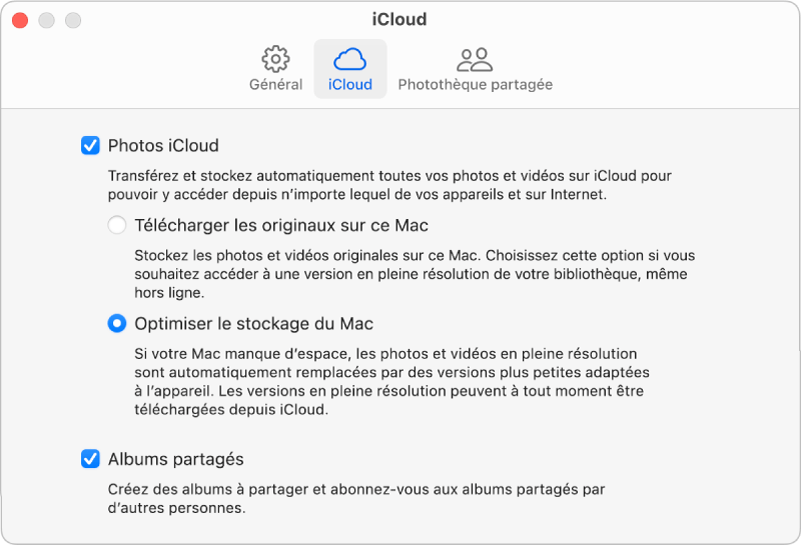The height and width of the screenshot is (545, 801).
Task: Disable the Albums partagés checkbox
Action: (x=90, y=460)
